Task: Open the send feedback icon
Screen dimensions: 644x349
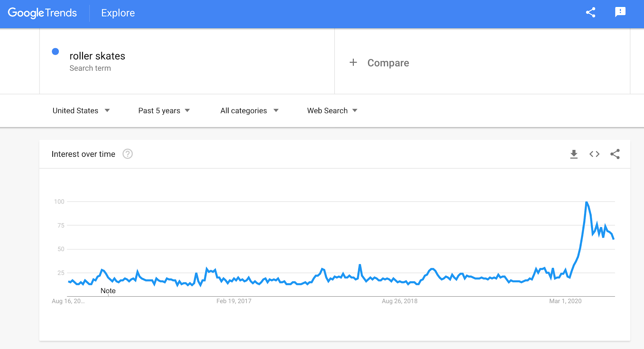Action: (620, 12)
